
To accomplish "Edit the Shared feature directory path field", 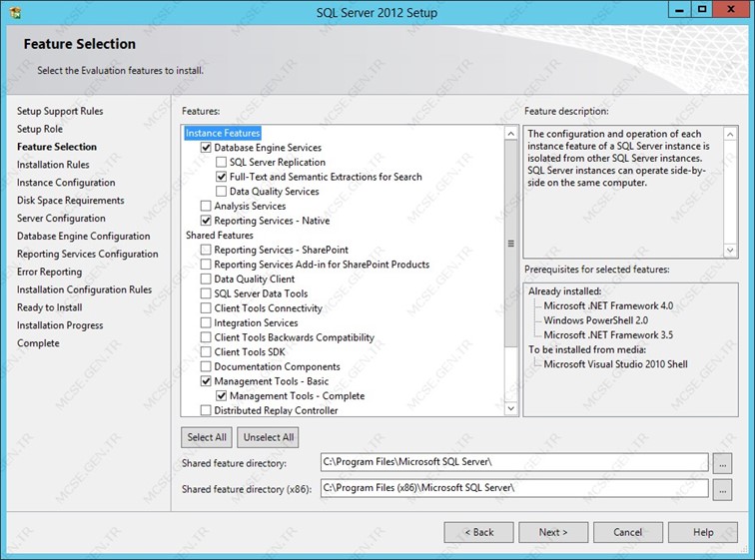I will pos(514,462).
